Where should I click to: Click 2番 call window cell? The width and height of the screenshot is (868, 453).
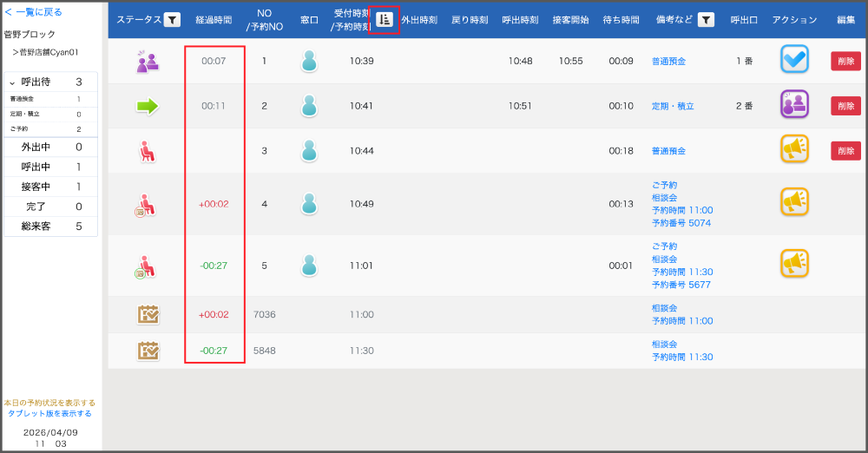click(x=745, y=106)
